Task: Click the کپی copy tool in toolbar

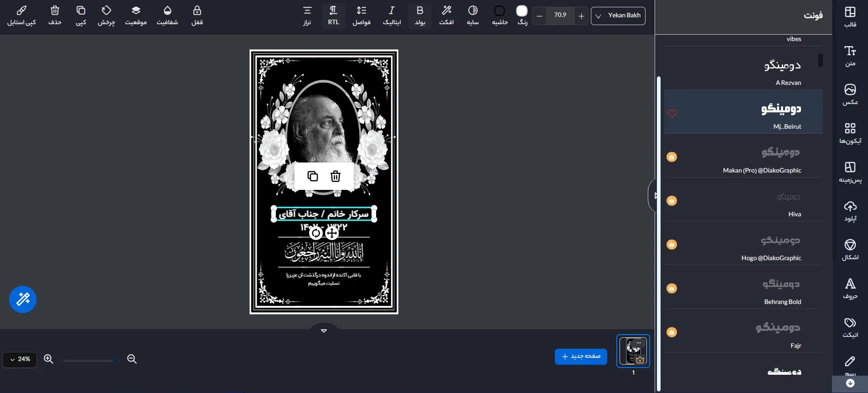Action: click(x=81, y=16)
